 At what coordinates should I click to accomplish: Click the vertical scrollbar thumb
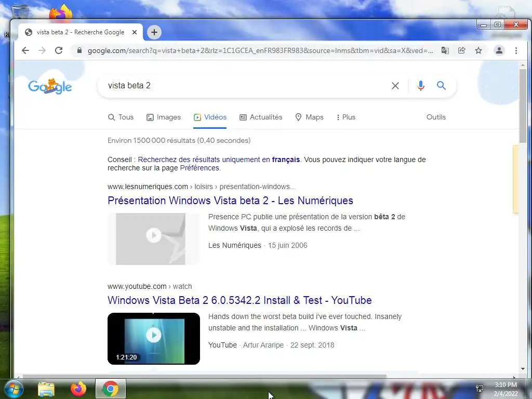click(523, 106)
